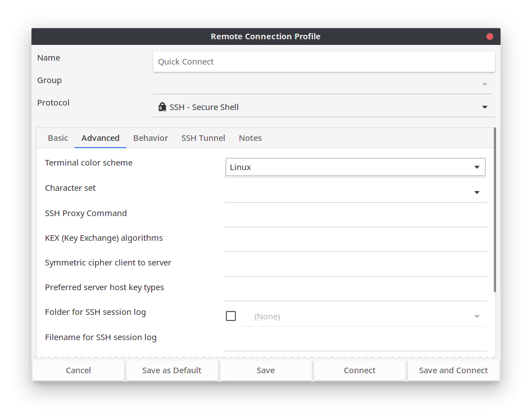Click the SSH Proxy Command field
This screenshot has height=417, width=532.
[x=355, y=217]
